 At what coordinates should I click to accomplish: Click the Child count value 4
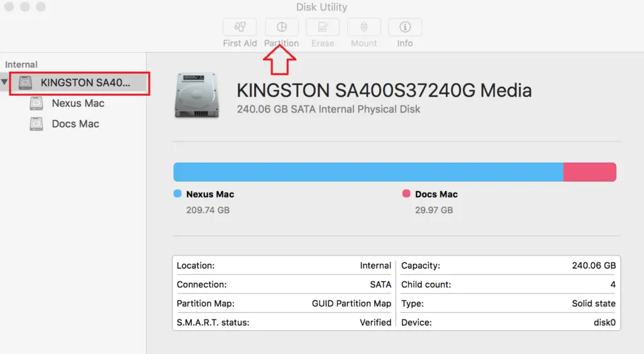[613, 285]
